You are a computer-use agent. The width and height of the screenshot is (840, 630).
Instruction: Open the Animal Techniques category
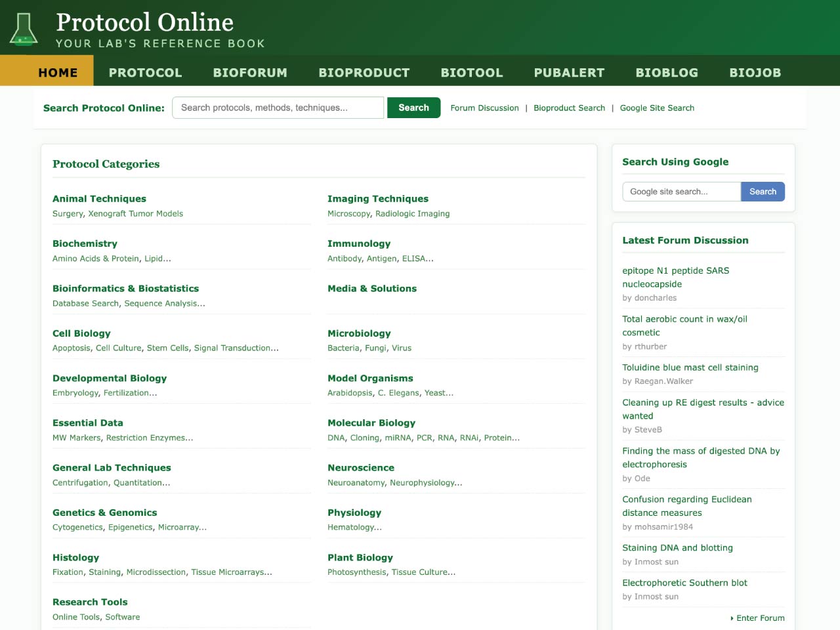tap(99, 199)
